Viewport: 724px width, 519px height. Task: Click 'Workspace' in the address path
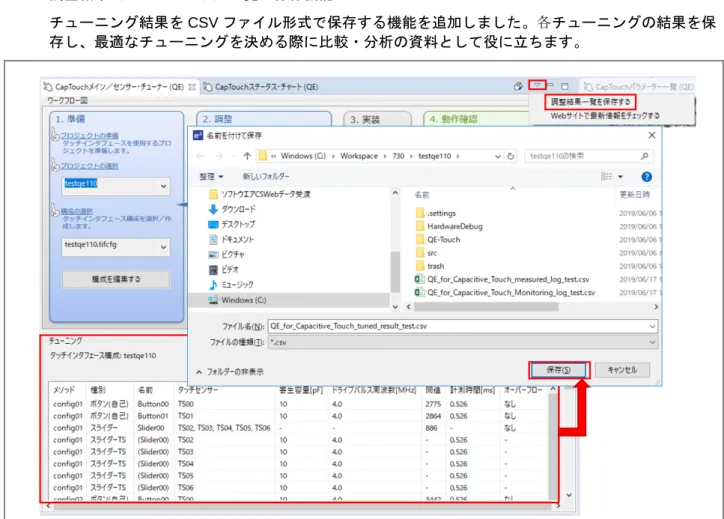tap(359, 156)
